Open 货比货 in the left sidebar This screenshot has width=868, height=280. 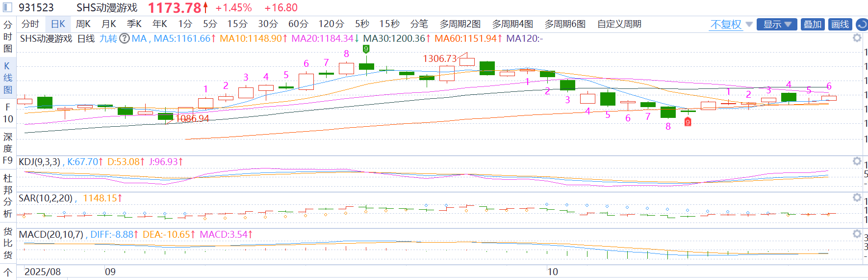(x=8, y=243)
